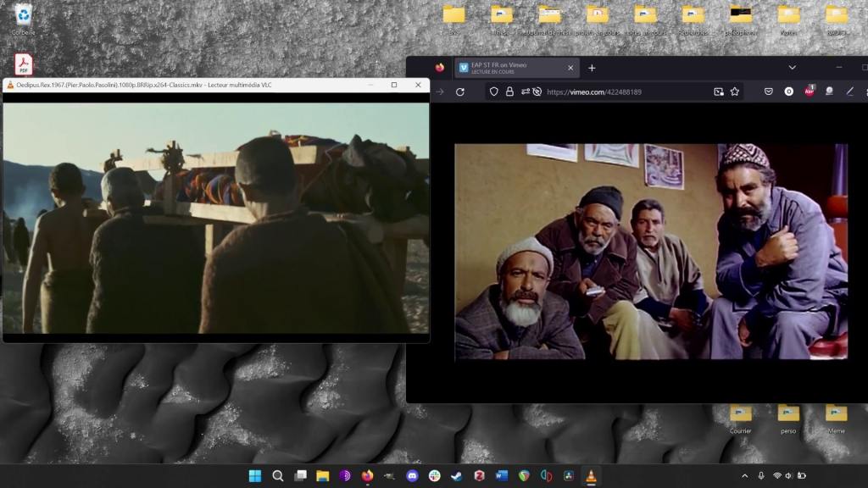Expand hidden icons in the system tray
The height and width of the screenshot is (488, 868).
(745, 476)
